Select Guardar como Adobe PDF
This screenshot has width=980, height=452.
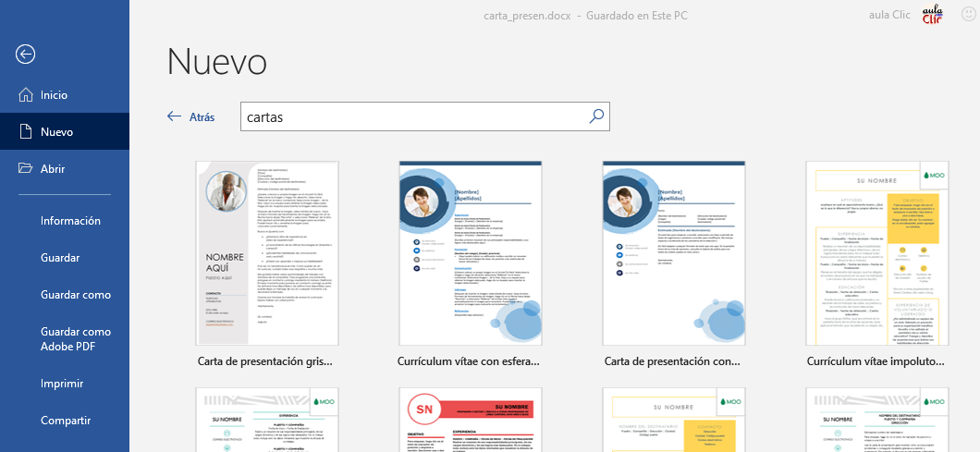coord(76,339)
